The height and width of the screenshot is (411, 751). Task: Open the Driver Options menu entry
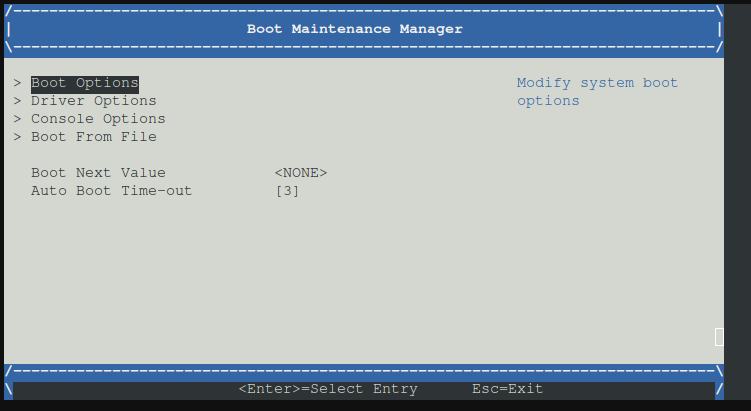pyautogui.click(x=94, y=101)
